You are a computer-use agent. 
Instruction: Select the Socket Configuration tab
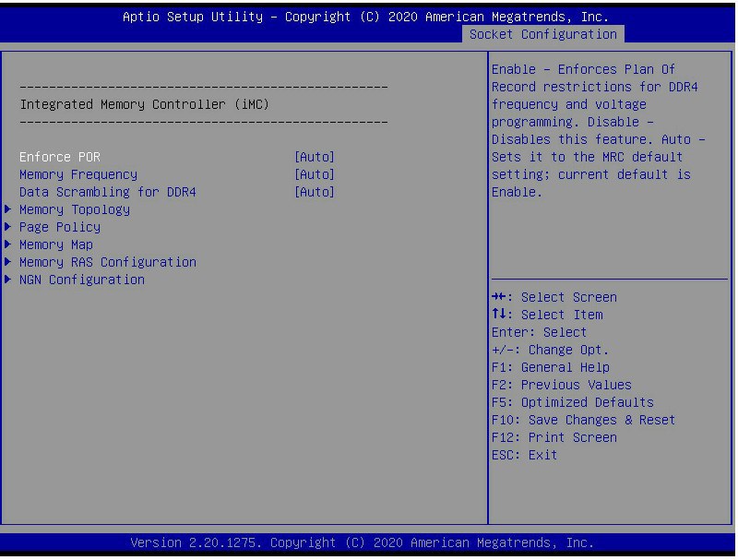543,34
